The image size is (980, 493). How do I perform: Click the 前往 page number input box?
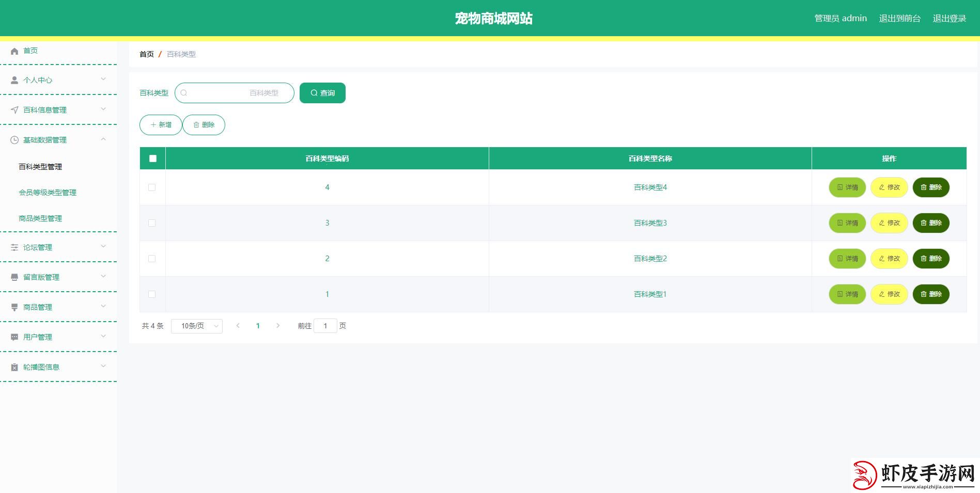point(325,326)
